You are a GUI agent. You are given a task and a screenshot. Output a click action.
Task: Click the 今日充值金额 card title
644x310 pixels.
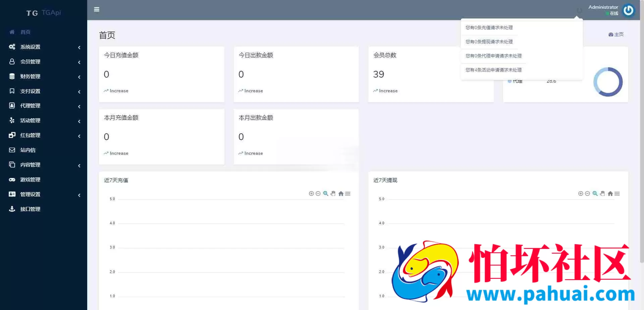[x=121, y=55]
